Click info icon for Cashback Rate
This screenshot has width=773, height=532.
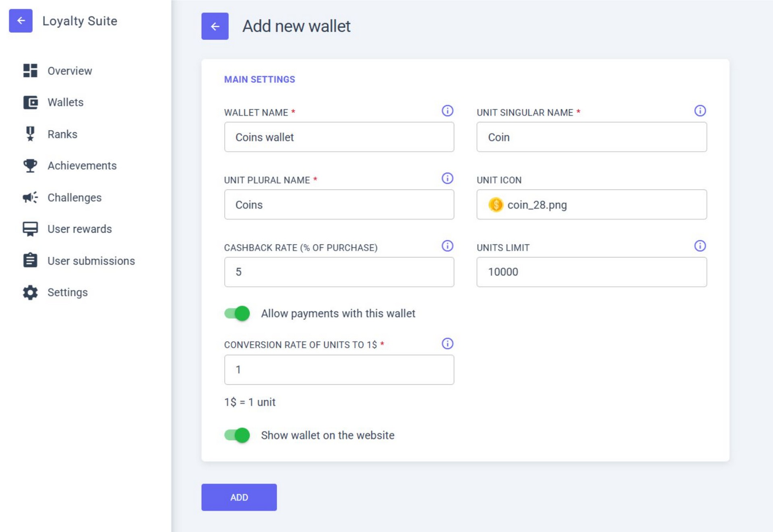pyautogui.click(x=447, y=246)
